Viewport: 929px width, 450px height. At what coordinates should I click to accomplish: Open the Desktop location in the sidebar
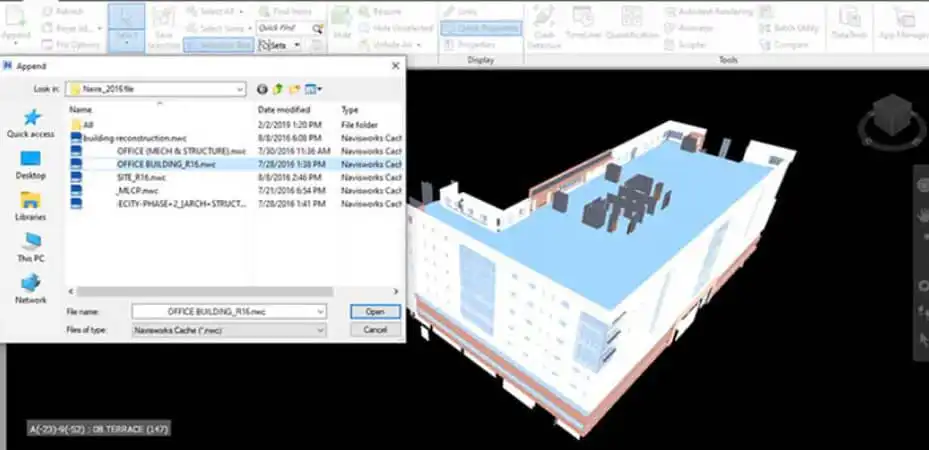click(31, 165)
